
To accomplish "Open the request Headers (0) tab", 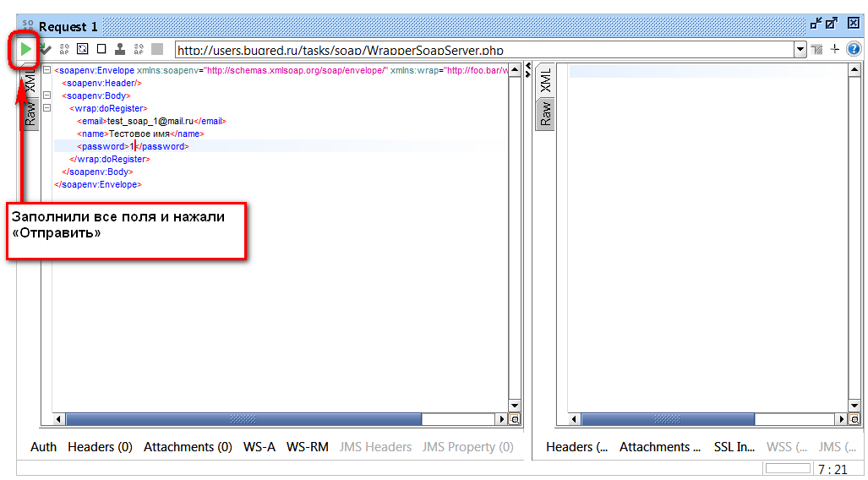I will coord(101,447).
